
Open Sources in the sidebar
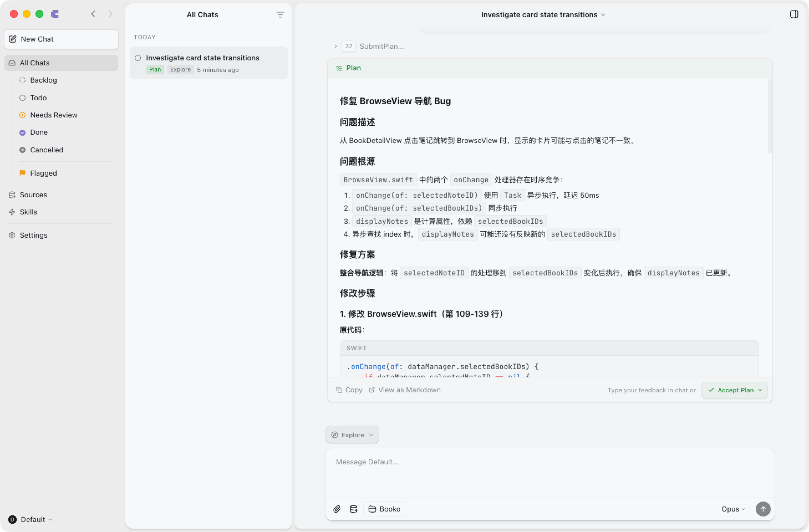pyautogui.click(x=33, y=195)
